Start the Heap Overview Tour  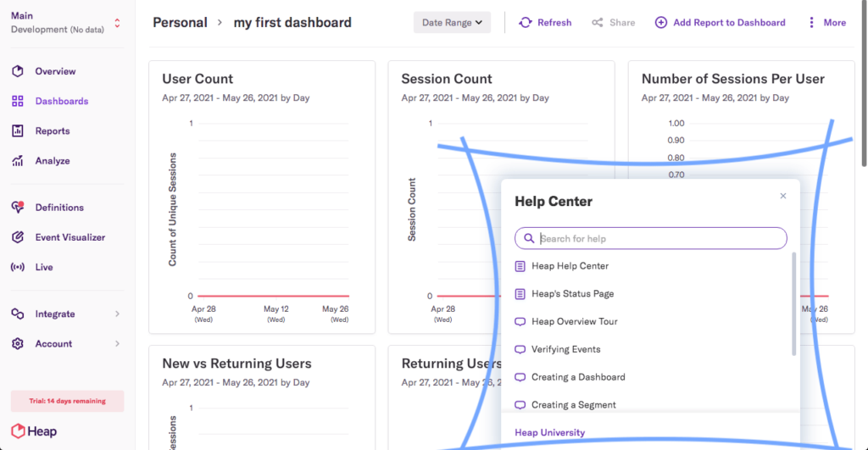[x=574, y=321]
